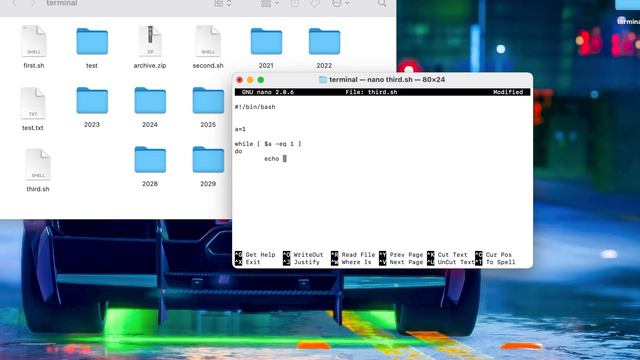Click the 'archive.zip' file name label

[x=150, y=65]
